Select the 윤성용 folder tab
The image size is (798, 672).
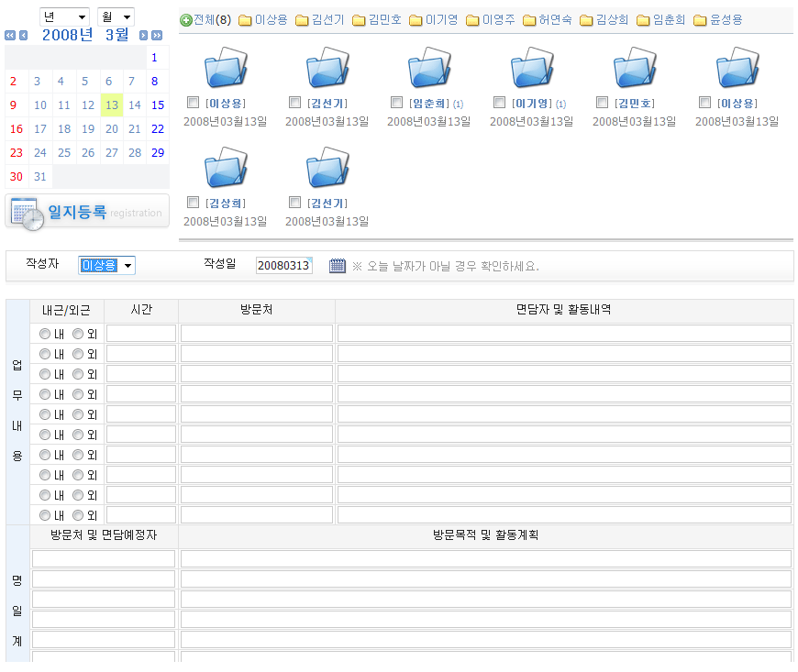click(x=718, y=20)
